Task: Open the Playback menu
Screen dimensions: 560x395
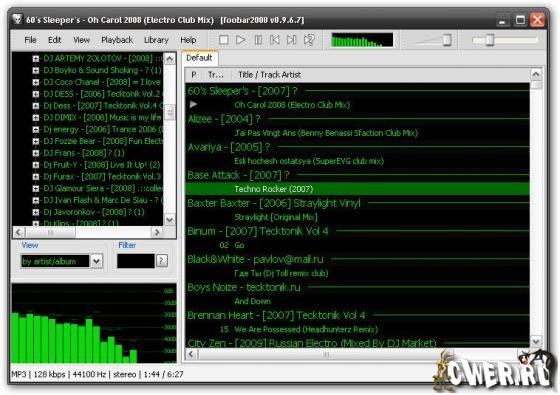Action: coord(117,40)
